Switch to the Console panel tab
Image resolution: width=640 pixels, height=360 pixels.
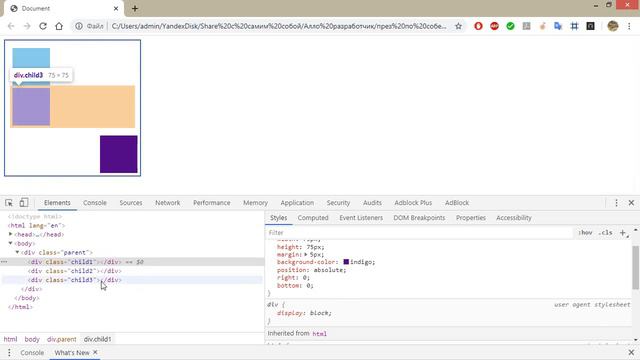pyautogui.click(x=95, y=203)
